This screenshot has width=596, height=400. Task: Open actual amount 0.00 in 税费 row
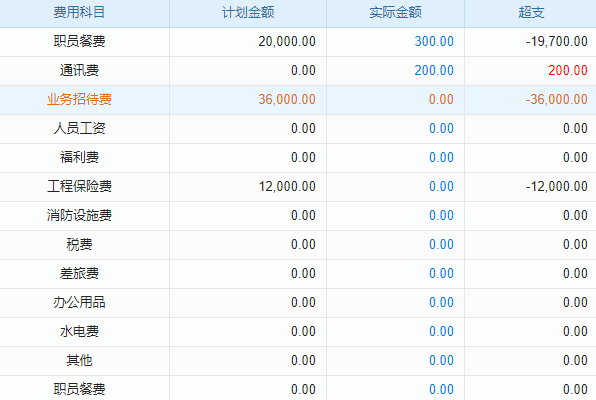click(441, 244)
